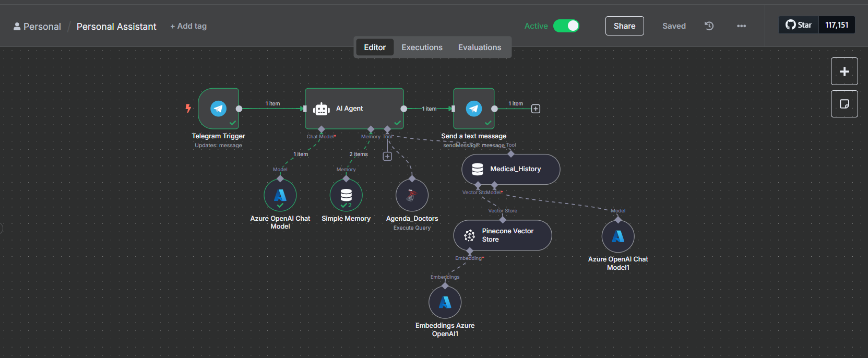Select the Azure OpenAI Chat Model1 node
This screenshot has height=358, width=868.
point(618,236)
